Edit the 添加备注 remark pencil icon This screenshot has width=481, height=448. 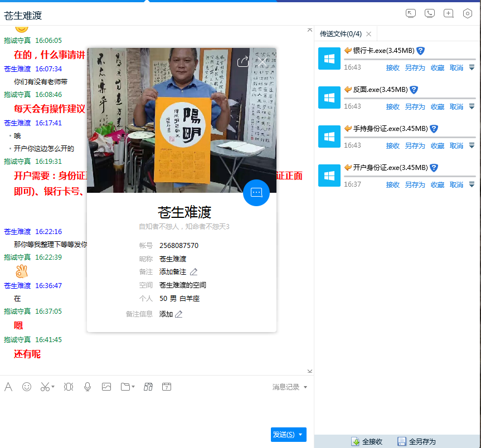[193, 272]
